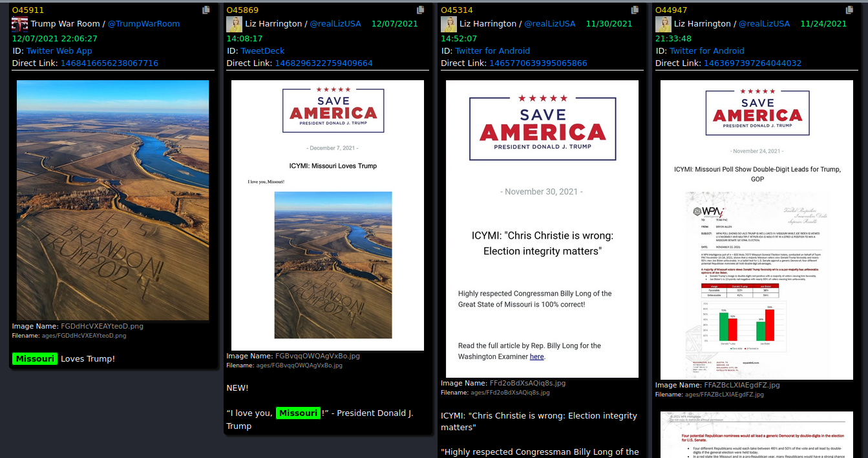The width and height of the screenshot is (868, 458).
Task: Open the @TrumpWarRoom handle link
Action: click(x=143, y=24)
